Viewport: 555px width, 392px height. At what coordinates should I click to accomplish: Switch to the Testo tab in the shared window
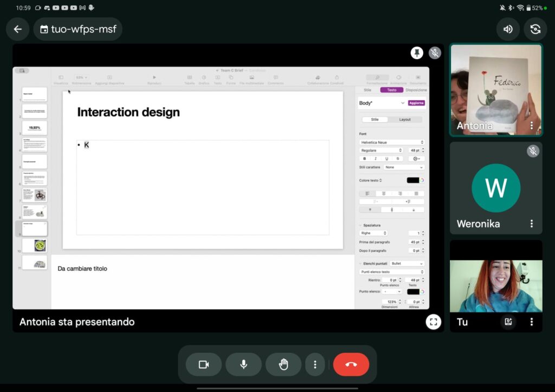[391, 90]
